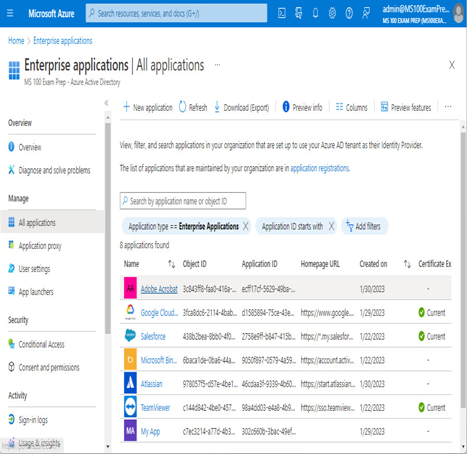
Task: Open the Salesforce application
Action: (x=153, y=336)
